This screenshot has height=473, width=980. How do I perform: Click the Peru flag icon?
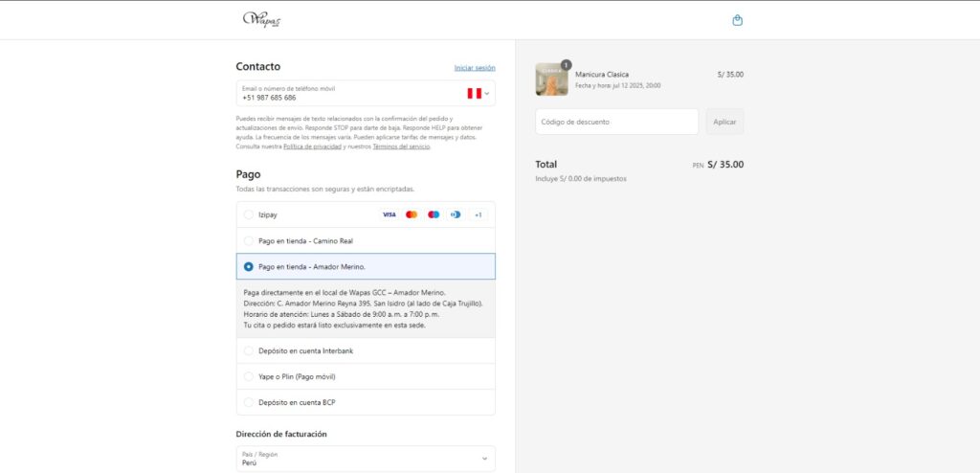pyautogui.click(x=474, y=94)
